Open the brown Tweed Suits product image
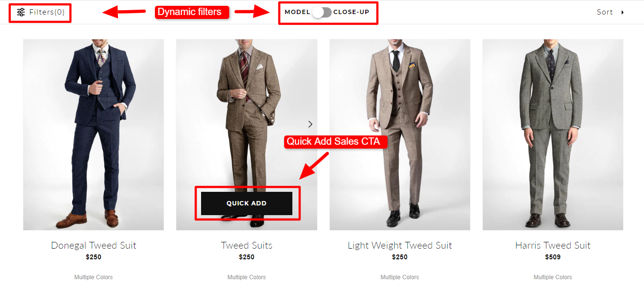 [x=247, y=112]
